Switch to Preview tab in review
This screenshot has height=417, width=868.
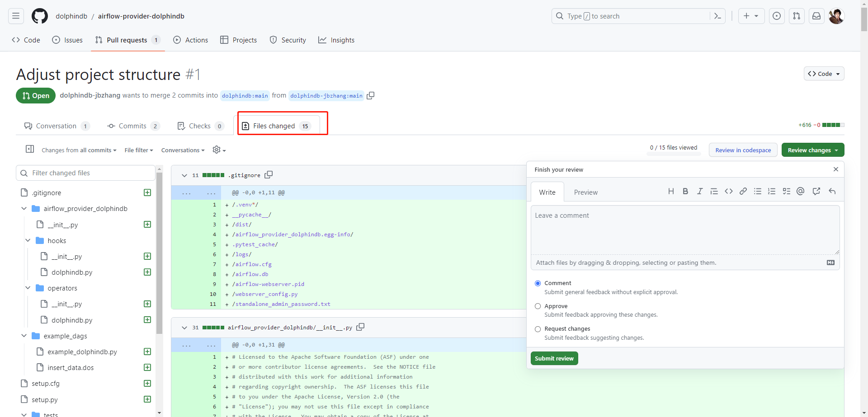(586, 192)
